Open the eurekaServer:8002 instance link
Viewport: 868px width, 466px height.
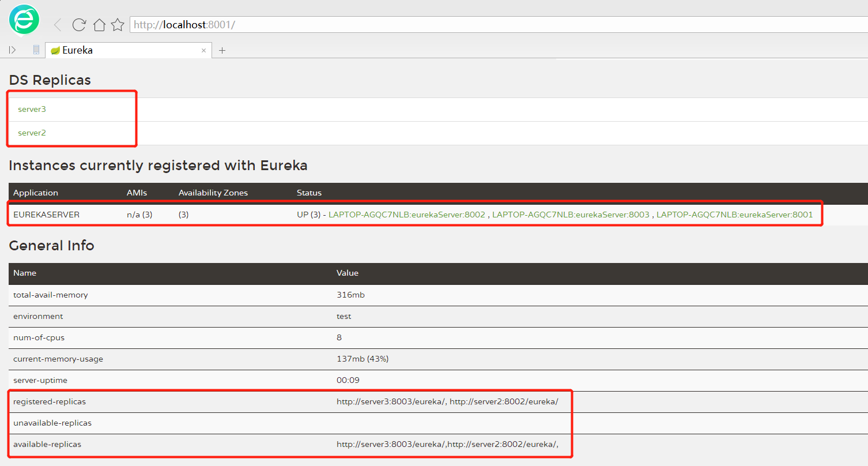[407, 215]
